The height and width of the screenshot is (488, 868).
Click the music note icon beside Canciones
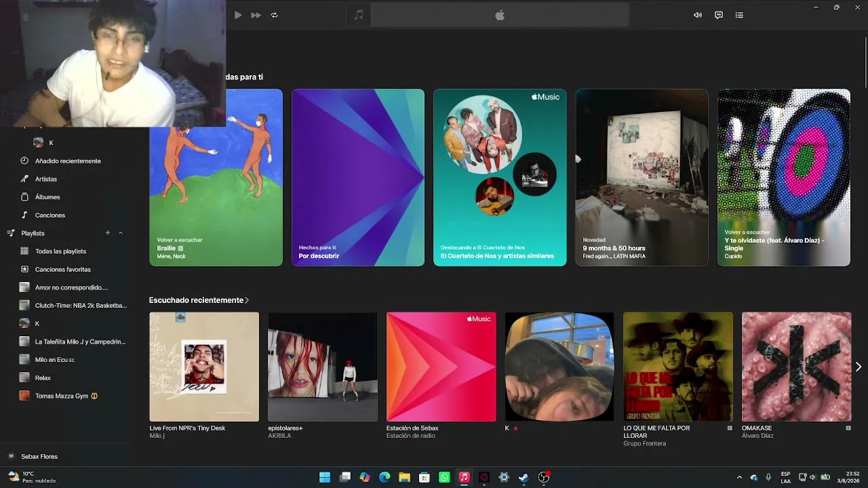click(24, 216)
